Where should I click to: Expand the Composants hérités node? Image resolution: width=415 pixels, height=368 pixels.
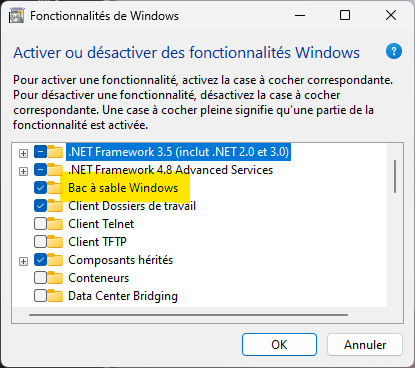point(23,261)
